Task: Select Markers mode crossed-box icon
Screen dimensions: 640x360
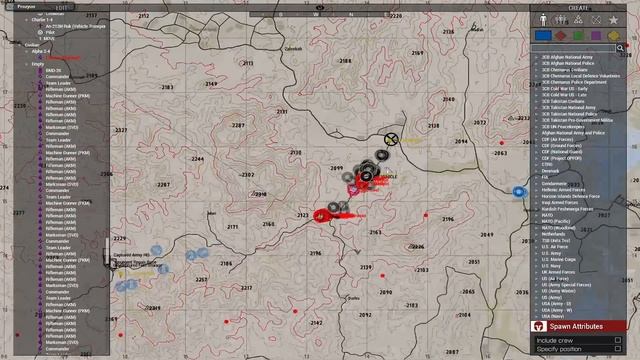Action: click(x=596, y=20)
